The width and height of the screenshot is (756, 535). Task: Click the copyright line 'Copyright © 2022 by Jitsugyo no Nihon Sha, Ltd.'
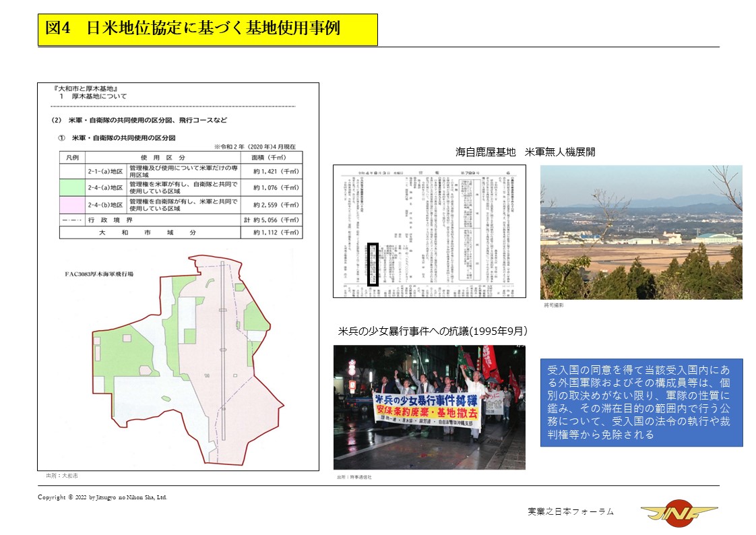[102, 497]
